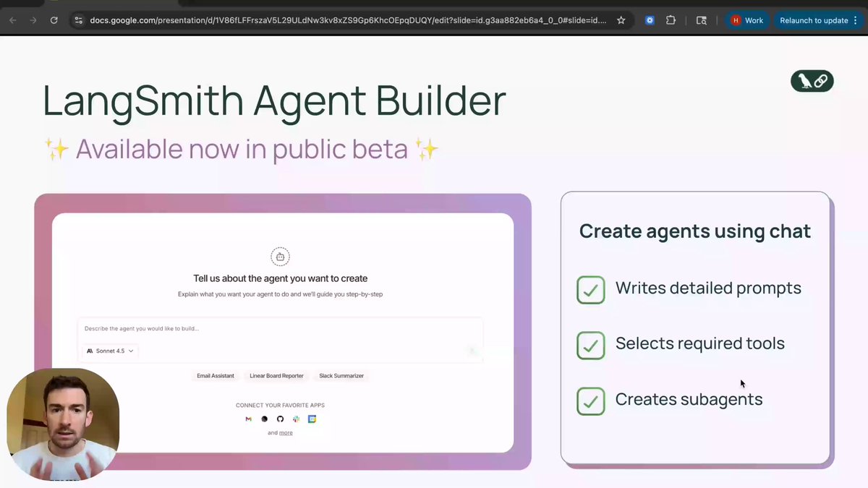Open the Work profile menu
868x488 pixels.
coord(746,20)
